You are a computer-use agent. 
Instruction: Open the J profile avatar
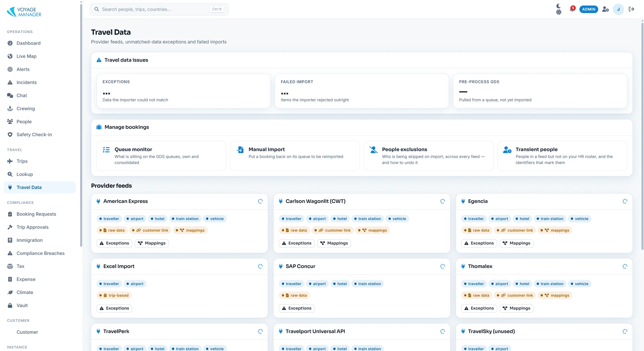pos(618,9)
